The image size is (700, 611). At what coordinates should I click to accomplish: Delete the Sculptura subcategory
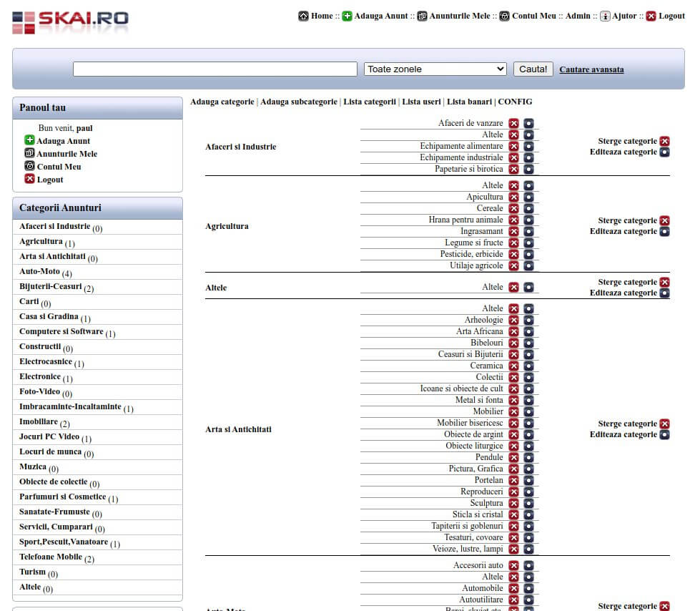514,504
